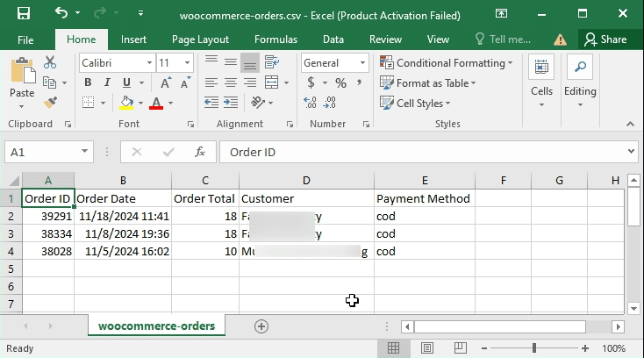Align text right
The height and width of the screenshot is (358, 644).
click(250, 82)
